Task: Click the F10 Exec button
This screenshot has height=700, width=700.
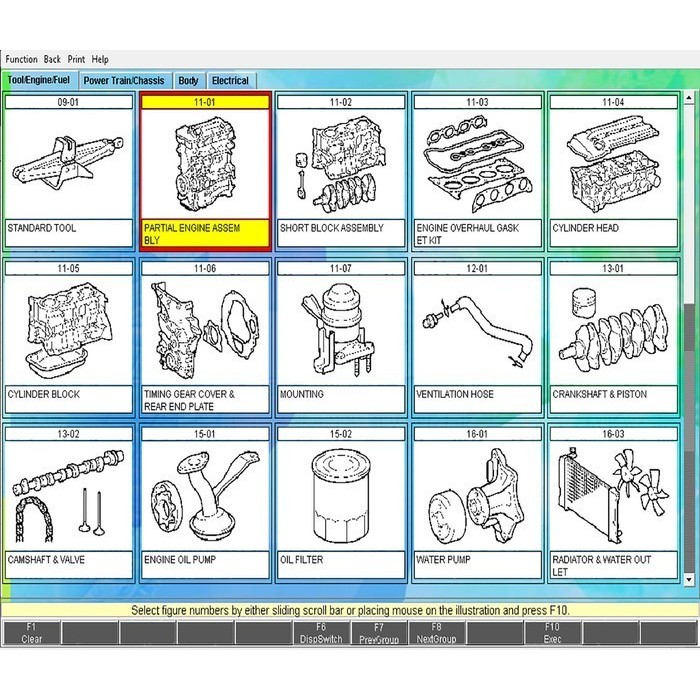Action: 552,633
